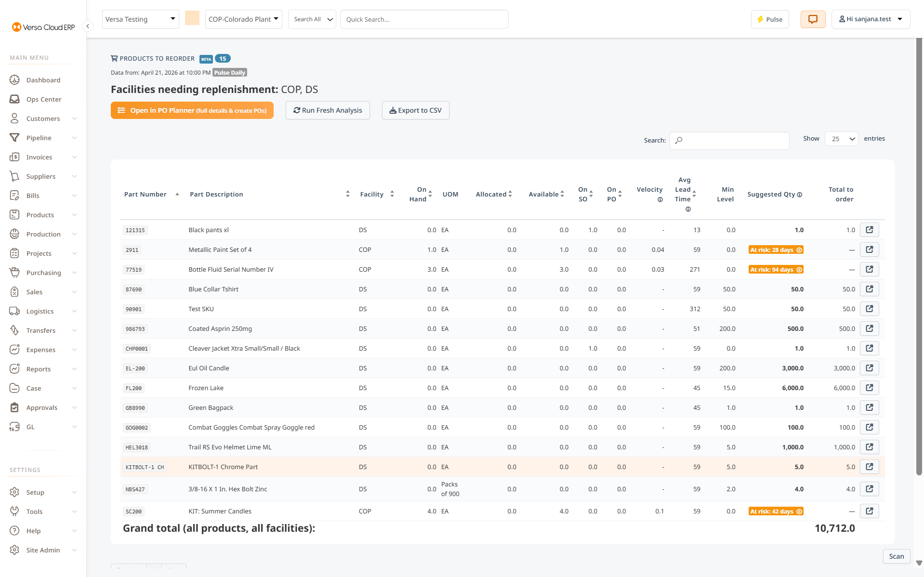Click the Tools plug icon
The image size is (924, 577).
point(14,511)
